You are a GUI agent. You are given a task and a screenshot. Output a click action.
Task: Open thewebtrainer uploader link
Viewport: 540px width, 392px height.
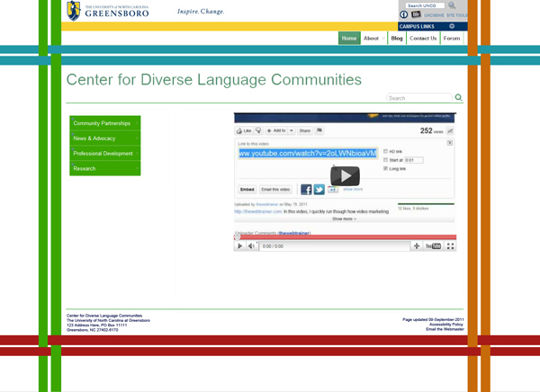(267, 204)
